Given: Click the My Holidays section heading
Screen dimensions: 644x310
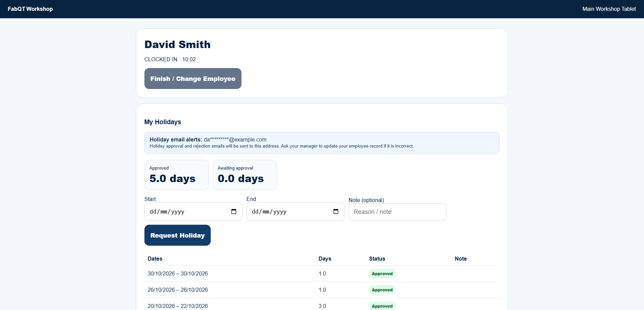Looking at the screenshot, I should tap(163, 122).
